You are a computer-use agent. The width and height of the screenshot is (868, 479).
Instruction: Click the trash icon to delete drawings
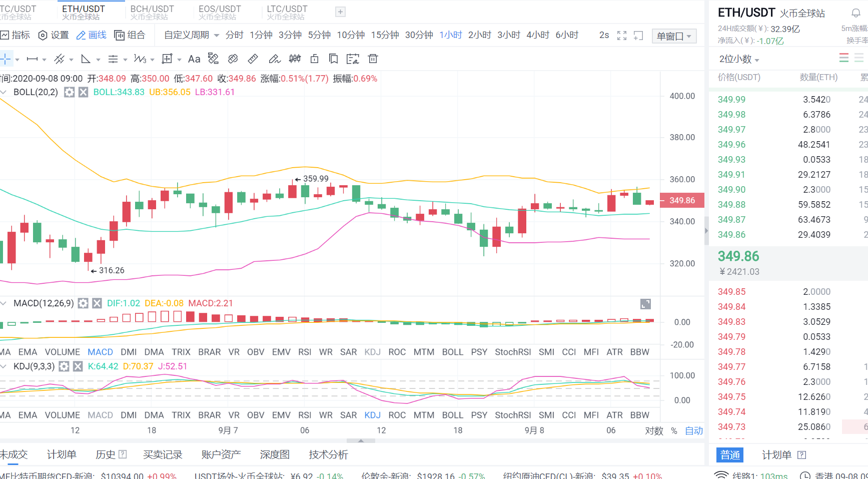[373, 59]
